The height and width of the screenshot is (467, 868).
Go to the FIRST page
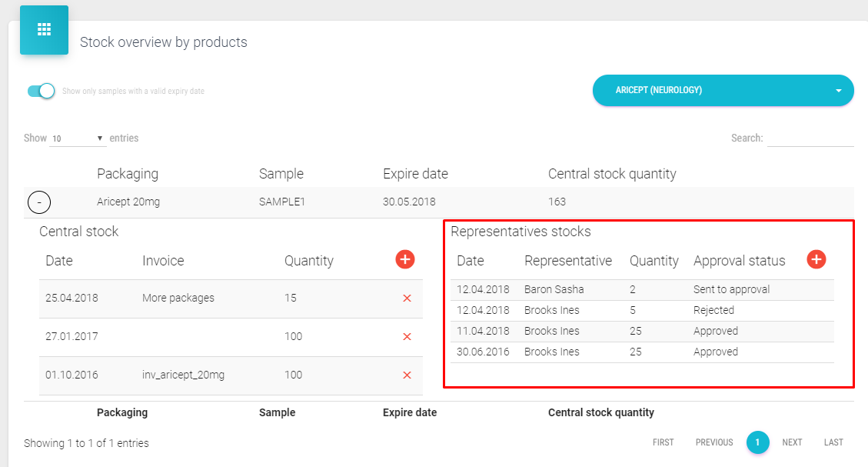pyautogui.click(x=663, y=442)
